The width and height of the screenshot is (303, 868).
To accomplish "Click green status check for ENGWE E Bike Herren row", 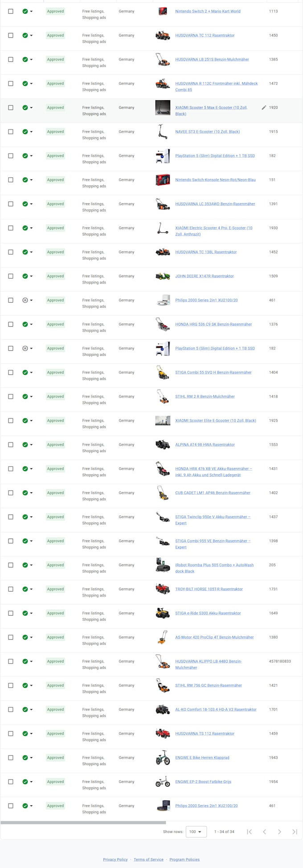I will tap(25, 758).
